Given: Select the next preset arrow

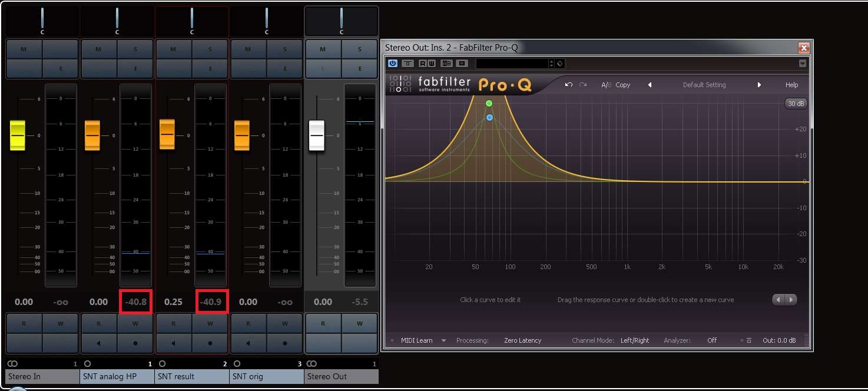Looking at the screenshot, I should coord(759,85).
